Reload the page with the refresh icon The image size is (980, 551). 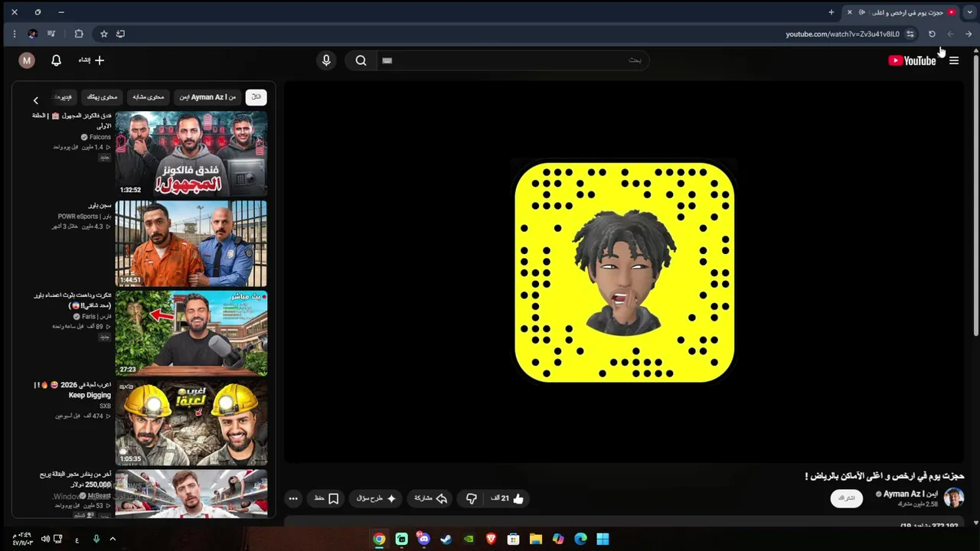tap(932, 34)
